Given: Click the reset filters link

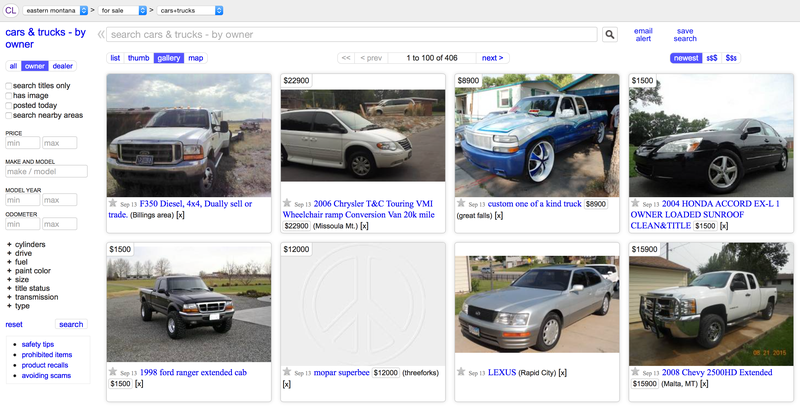Looking at the screenshot, I should coord(14,324).
